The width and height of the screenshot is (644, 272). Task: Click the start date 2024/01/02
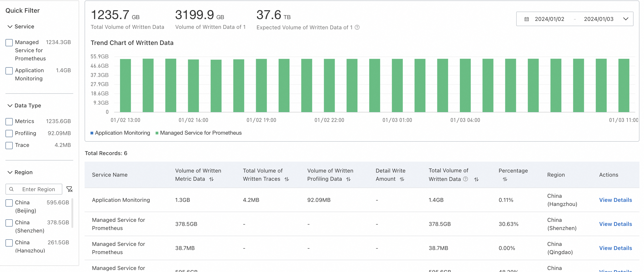tap(549, 19)
